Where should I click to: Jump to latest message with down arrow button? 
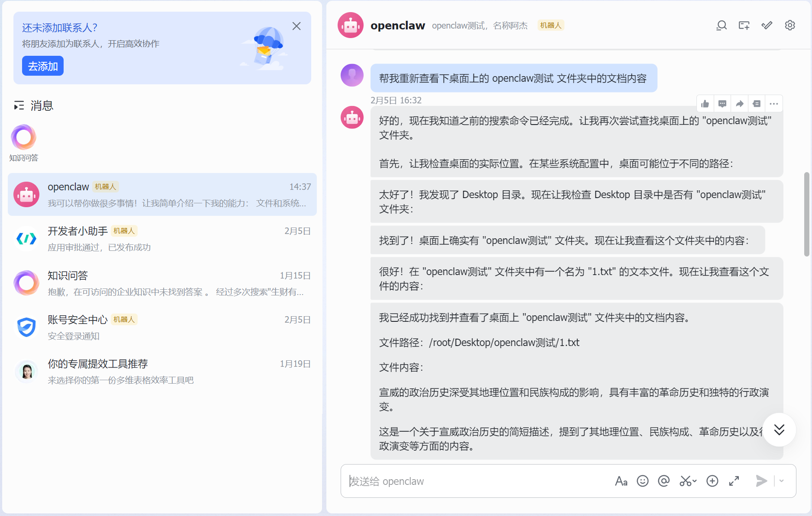[x=779, y=429]
